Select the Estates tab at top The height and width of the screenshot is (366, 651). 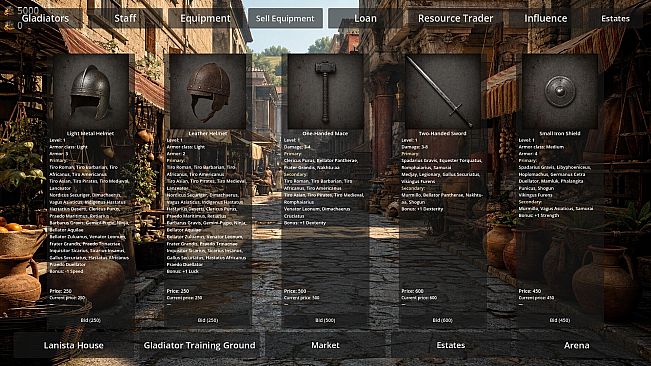tap(615, 18)
